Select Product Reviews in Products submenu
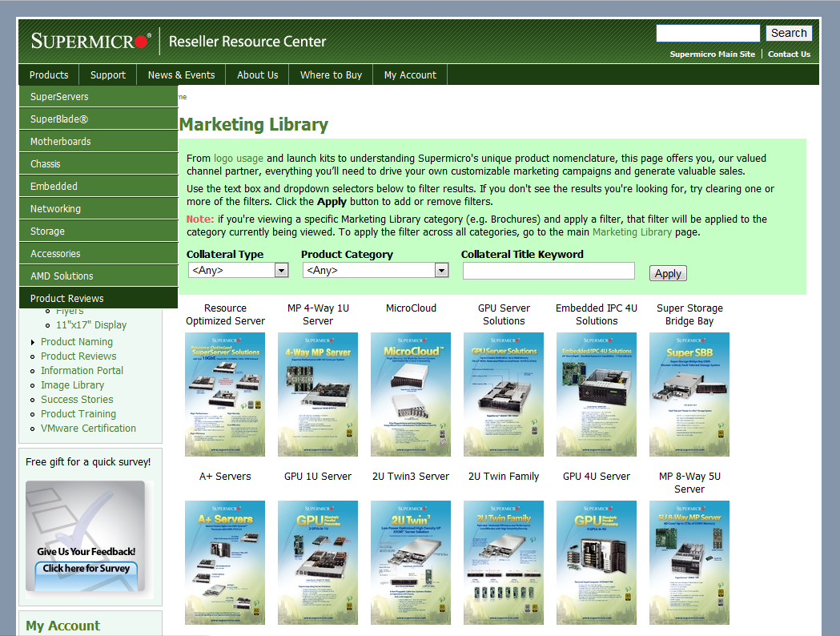840x636 pixels. [x=98, y=299]
